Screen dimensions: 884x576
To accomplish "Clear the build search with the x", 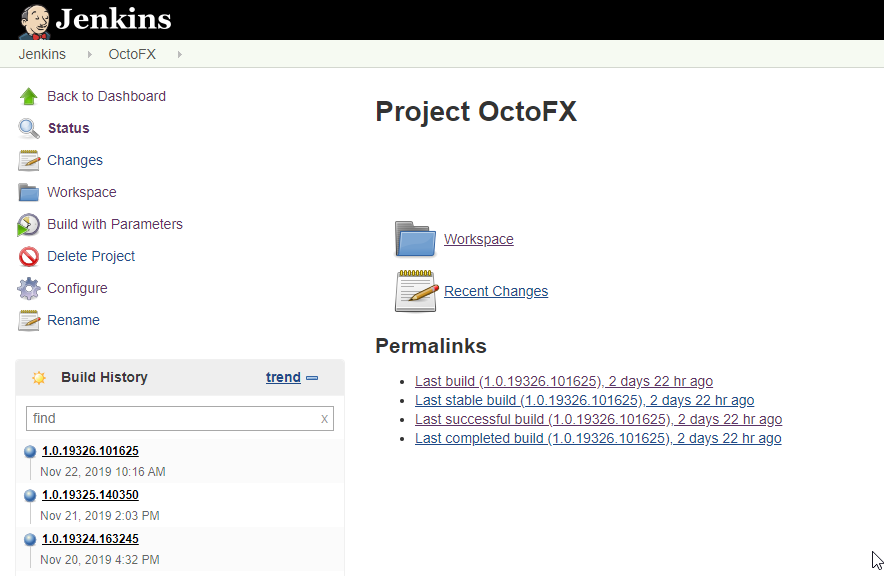I will click(x=324, y=419).
